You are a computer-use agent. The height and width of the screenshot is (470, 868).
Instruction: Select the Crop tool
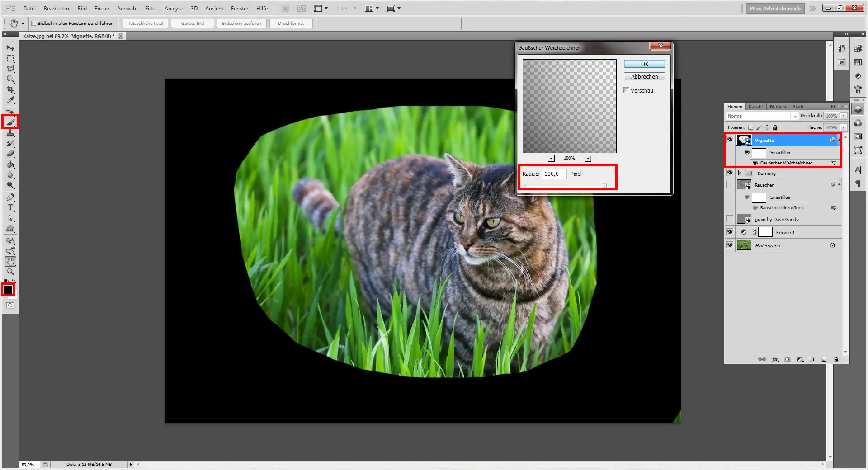[10, 89]
